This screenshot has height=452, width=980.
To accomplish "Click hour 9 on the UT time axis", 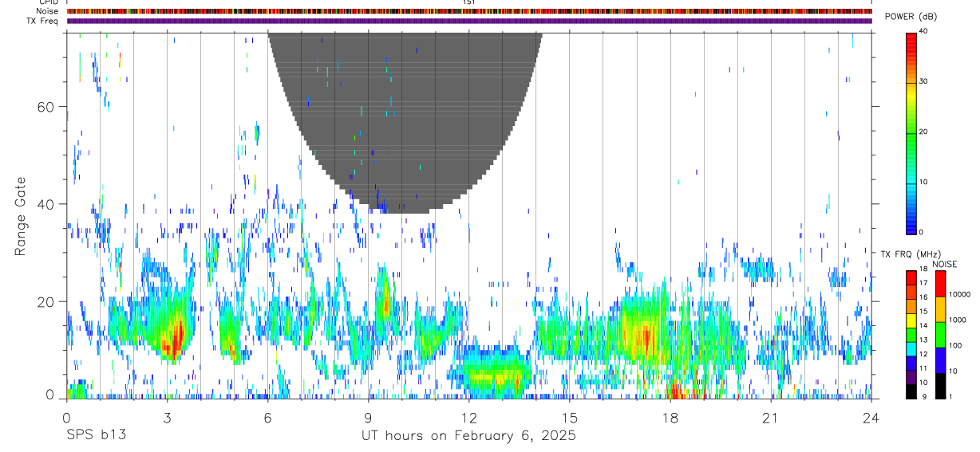I will pyautogui.click(x=368, y=417).
